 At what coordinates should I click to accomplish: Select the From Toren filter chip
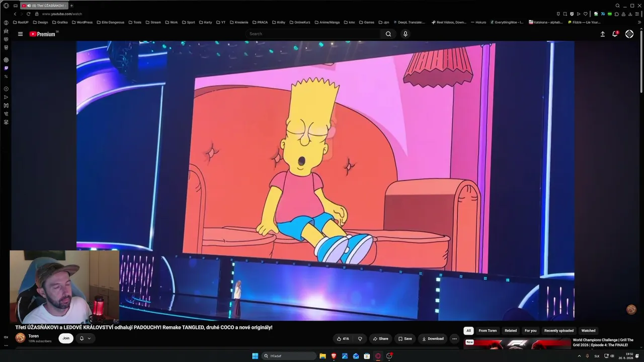tap(488, 331)
